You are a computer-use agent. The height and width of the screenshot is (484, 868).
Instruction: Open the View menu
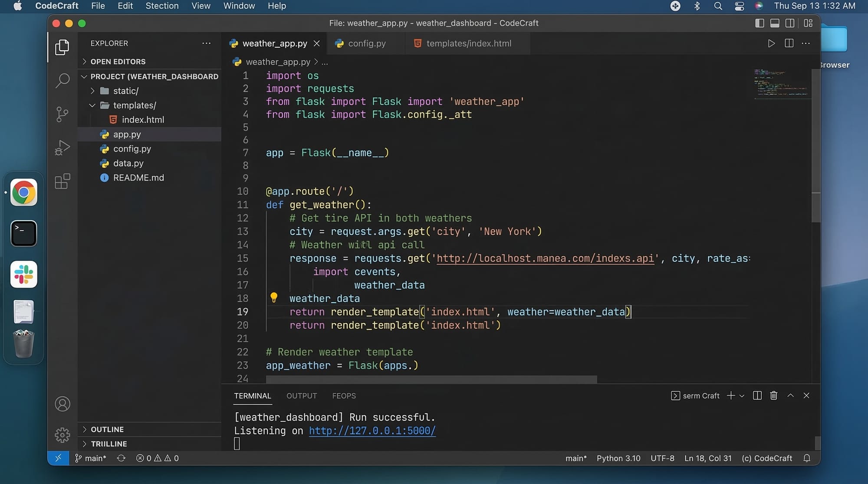coord(201,6)
